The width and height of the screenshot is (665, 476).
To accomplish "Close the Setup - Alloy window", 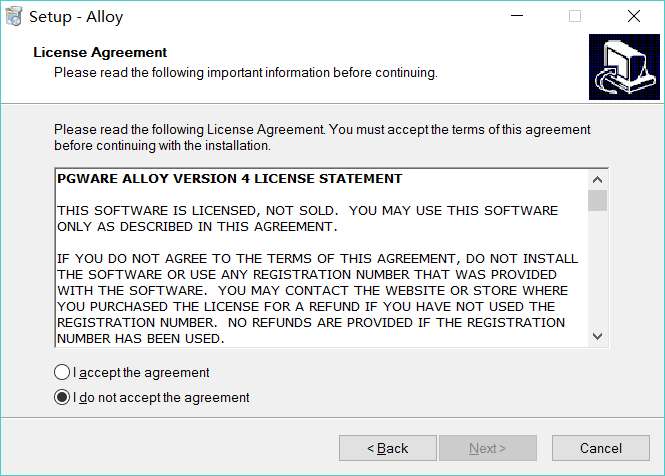I will [x=634, y=16].
